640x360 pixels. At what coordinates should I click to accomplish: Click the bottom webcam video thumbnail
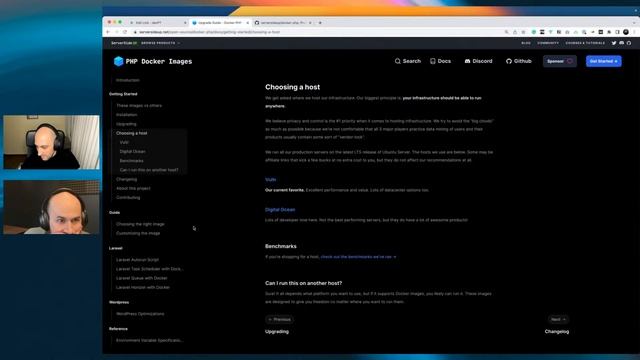(51, 207)
